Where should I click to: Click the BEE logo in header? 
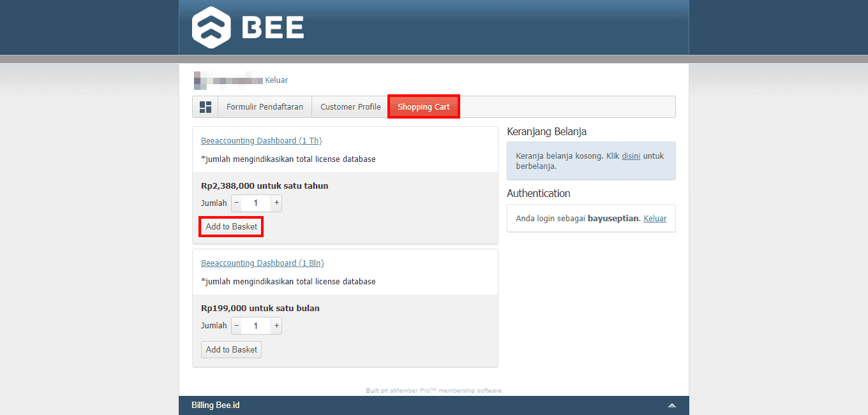pyautogui.click(x=248, y=27)
